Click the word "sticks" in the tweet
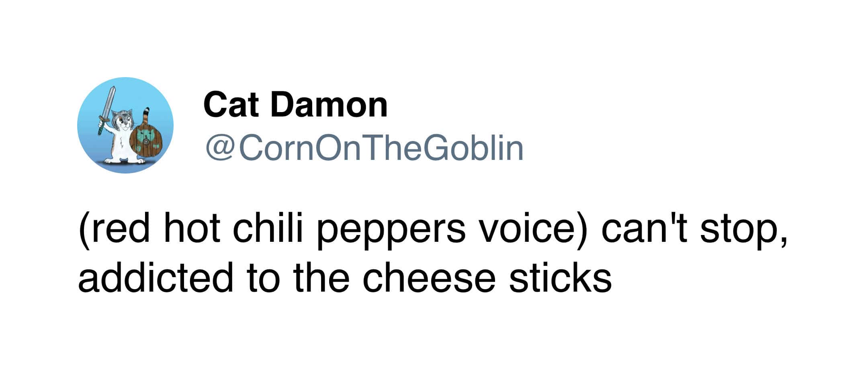The height and width of the screenshot is (380, 868). (560, 277)
